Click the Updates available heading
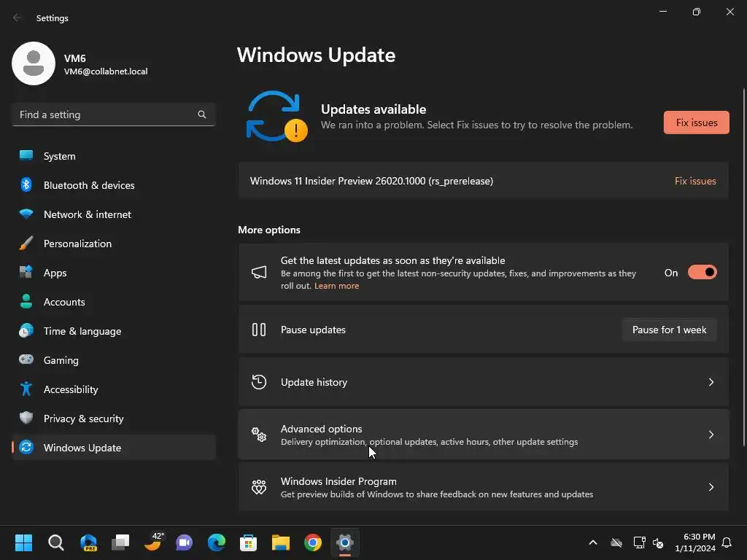The image size is (747, 560). click(x=373, y=109)
